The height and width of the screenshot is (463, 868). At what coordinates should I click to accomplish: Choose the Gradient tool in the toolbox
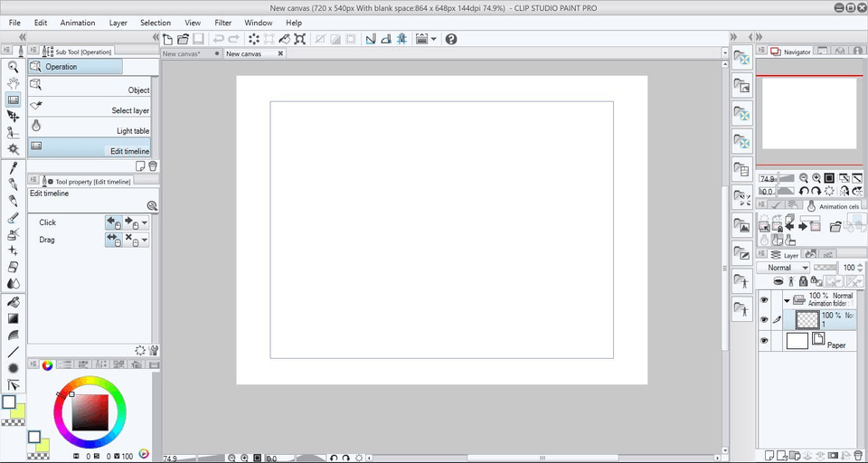click(x=14, y=318)
